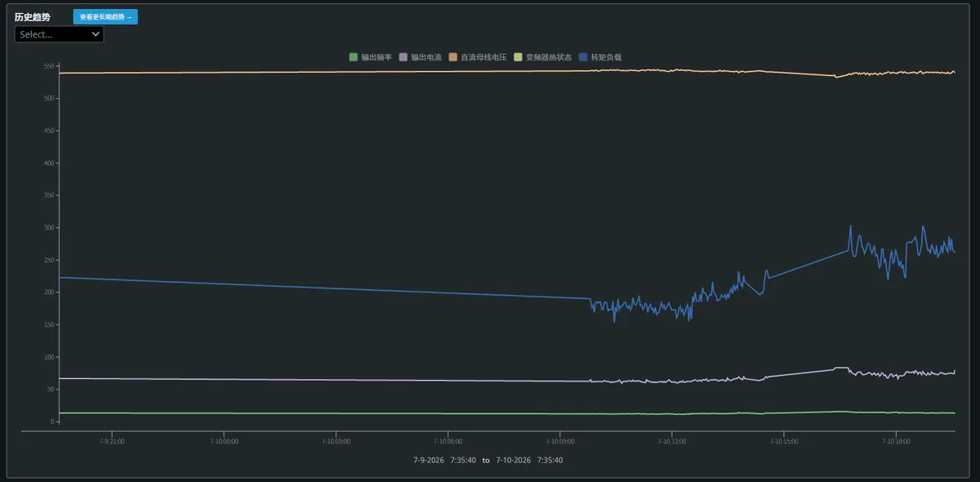
Task: Click the end date 7-10-2026 text
Action: pyautogui.click(x=514, y=460)
